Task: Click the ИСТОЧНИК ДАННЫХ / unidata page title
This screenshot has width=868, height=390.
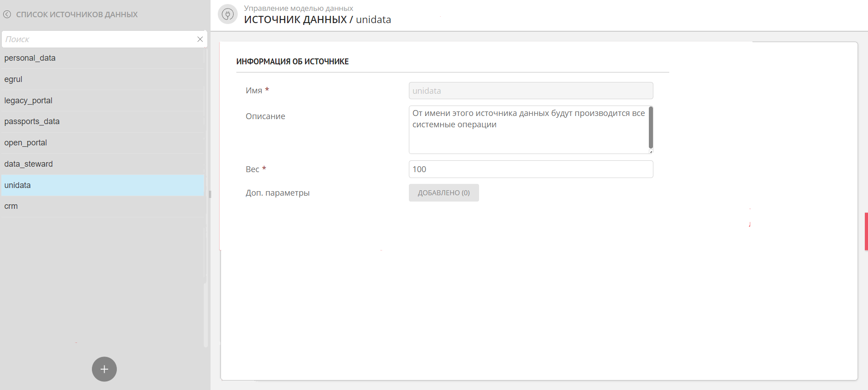Action: tap(317, 20)
